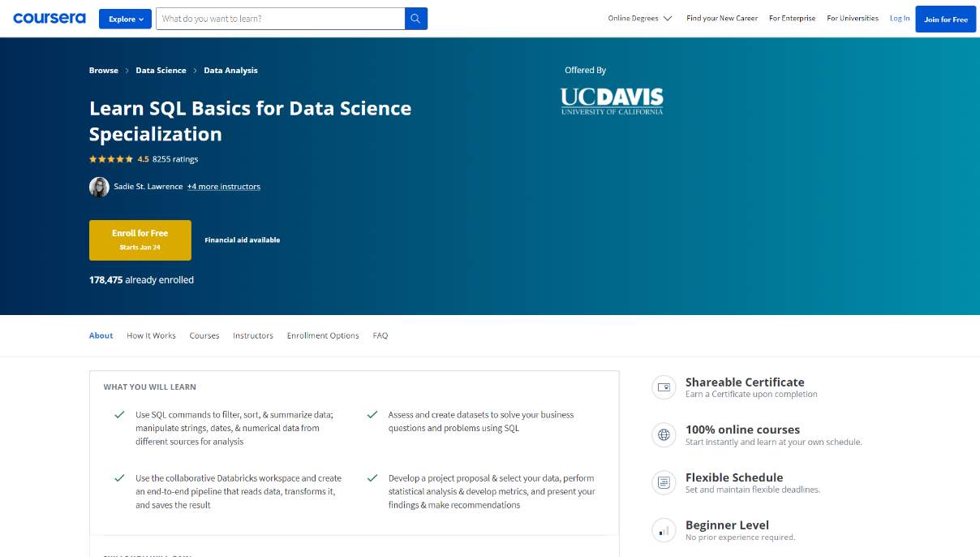980x557 pixels.
Task: Click the checkmark beside 'Use SQL commands'
Action: point(120,415)
